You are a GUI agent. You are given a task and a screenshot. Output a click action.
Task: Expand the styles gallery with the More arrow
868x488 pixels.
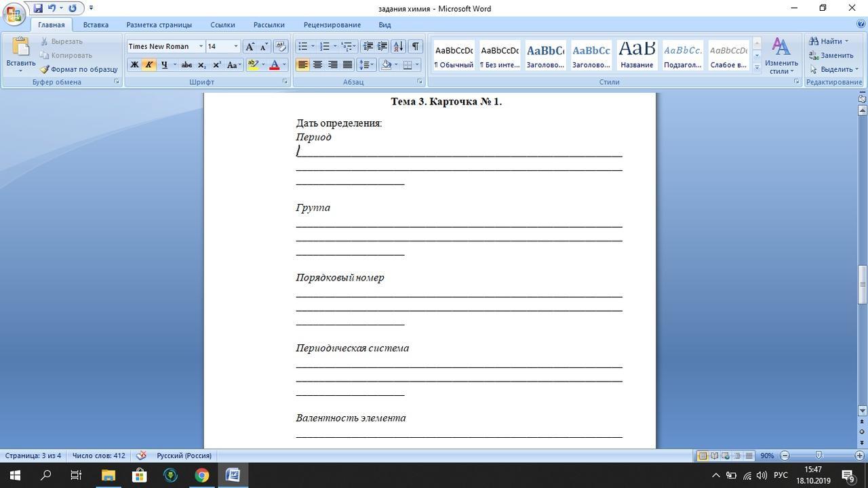click(x=757, y=67)
